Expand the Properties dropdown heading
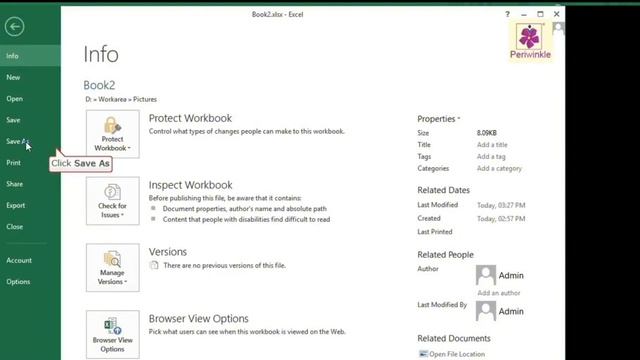Viewport: 640px width, 360px height. click(438, 119)
